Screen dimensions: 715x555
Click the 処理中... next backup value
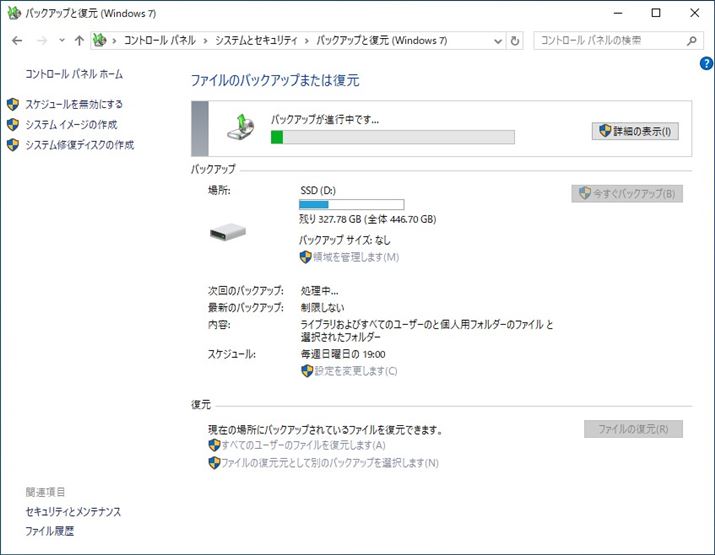319,291
